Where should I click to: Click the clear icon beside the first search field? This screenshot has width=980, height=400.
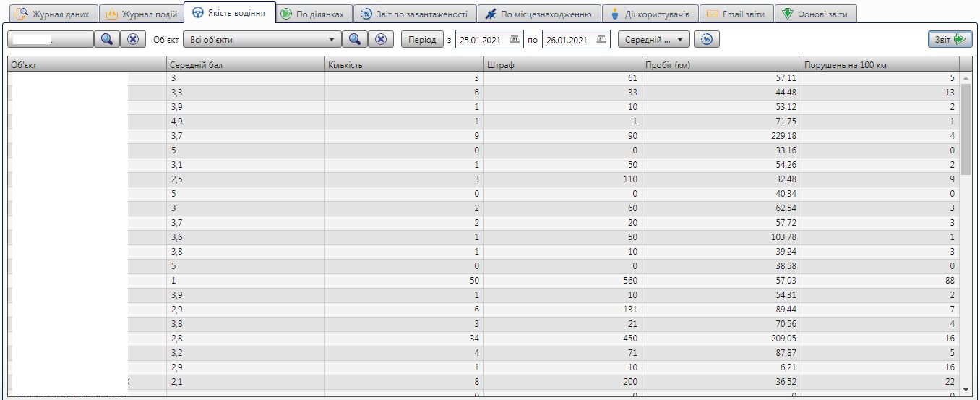[132, 39]
